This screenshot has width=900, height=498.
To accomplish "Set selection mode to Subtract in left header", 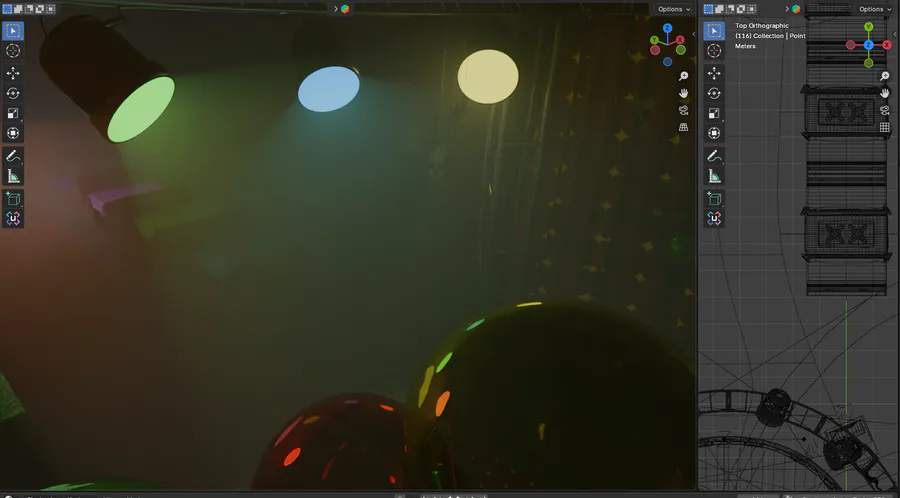I will click(x=29, y=9).
